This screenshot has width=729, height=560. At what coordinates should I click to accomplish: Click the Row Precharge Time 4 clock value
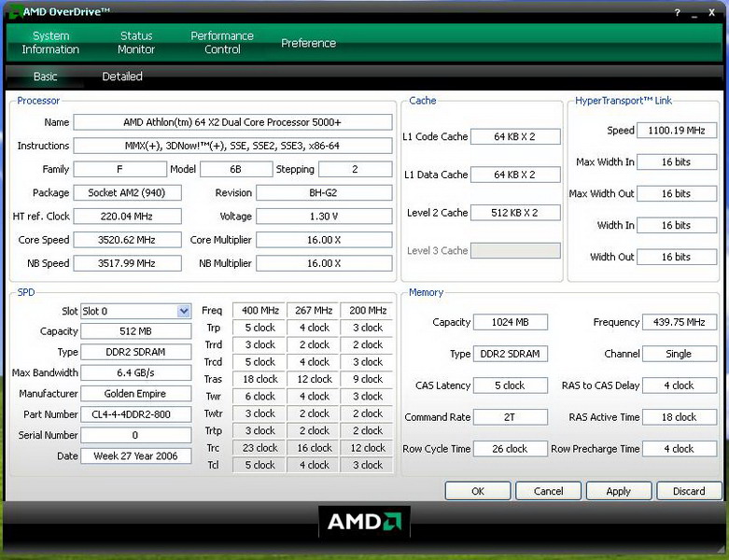click(x=680, y=448)
